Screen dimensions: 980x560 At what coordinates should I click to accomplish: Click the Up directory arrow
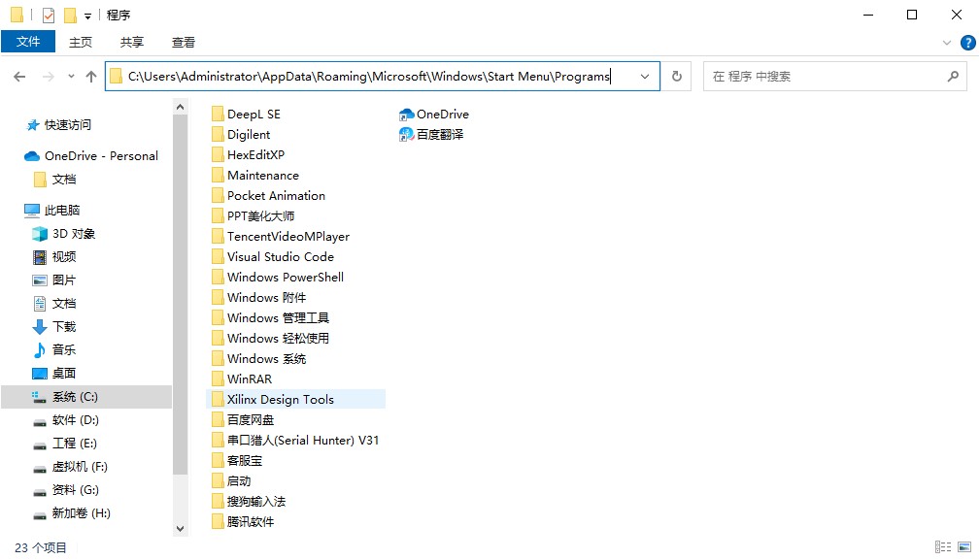coord(91,77)
